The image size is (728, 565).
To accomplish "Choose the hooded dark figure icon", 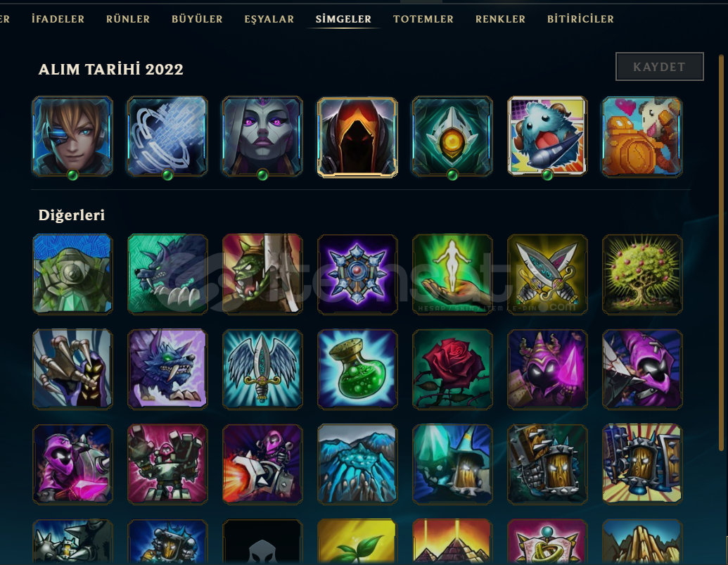I will (357, 137).
